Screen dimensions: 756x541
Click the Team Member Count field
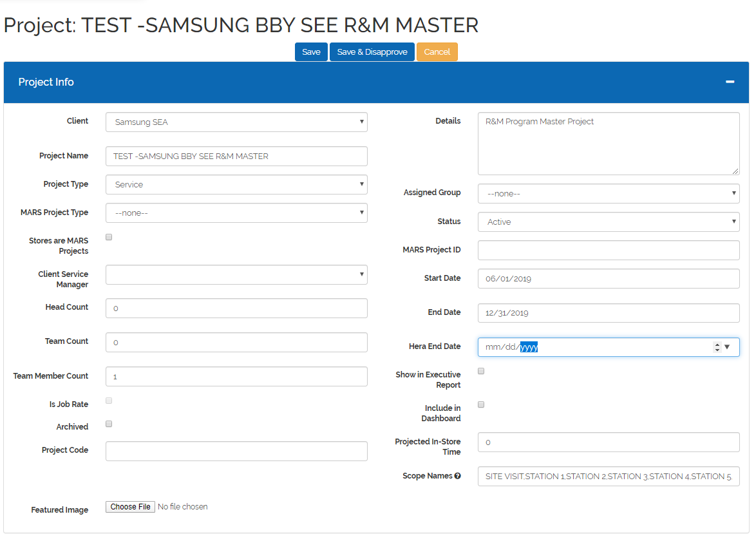pyautogui.click(x=236, y=377)
